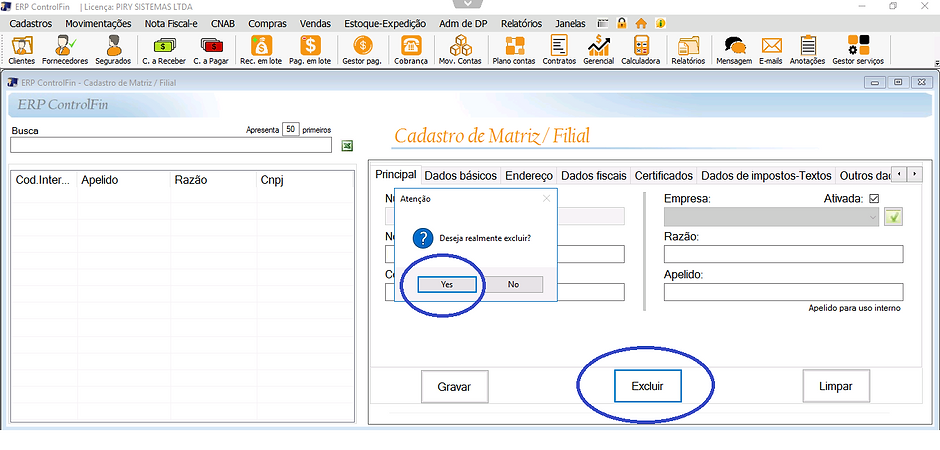Open the Fornecedores toolbar icon

(x=65, y=50)
